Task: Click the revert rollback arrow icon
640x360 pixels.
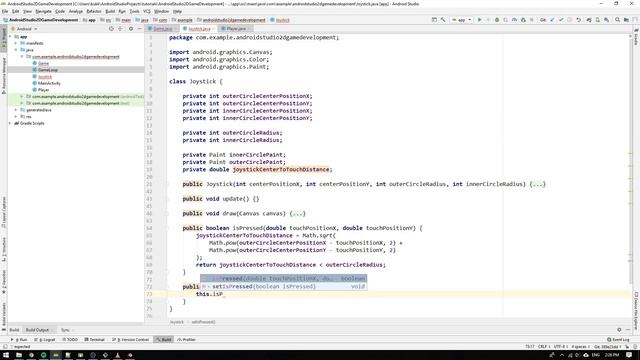Action: tap(578, 20)
